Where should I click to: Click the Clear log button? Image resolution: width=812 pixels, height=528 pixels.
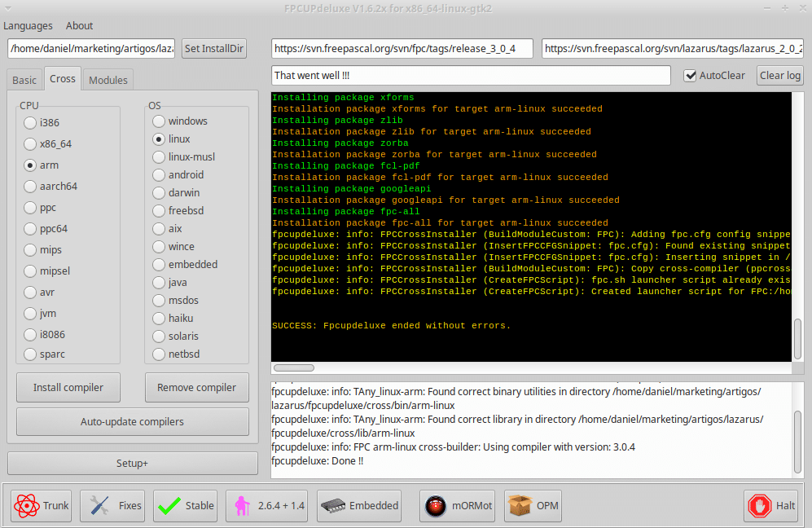tap(780, 76)
